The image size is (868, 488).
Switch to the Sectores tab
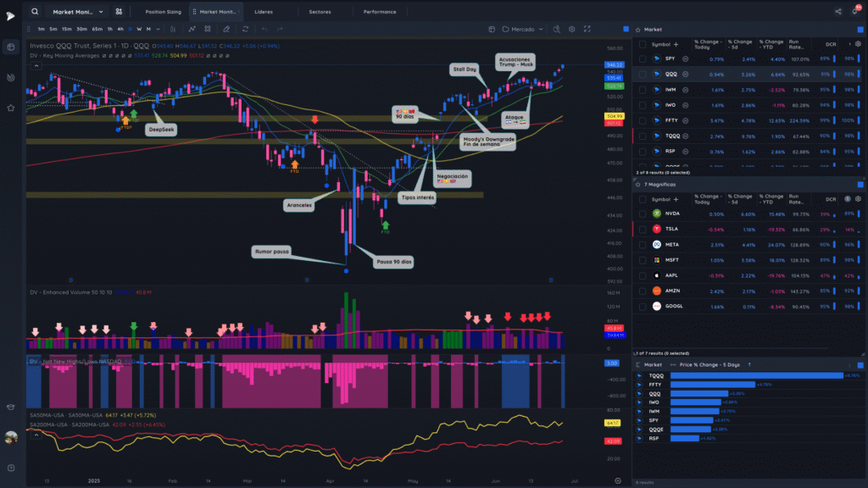(x=320, y=12)
